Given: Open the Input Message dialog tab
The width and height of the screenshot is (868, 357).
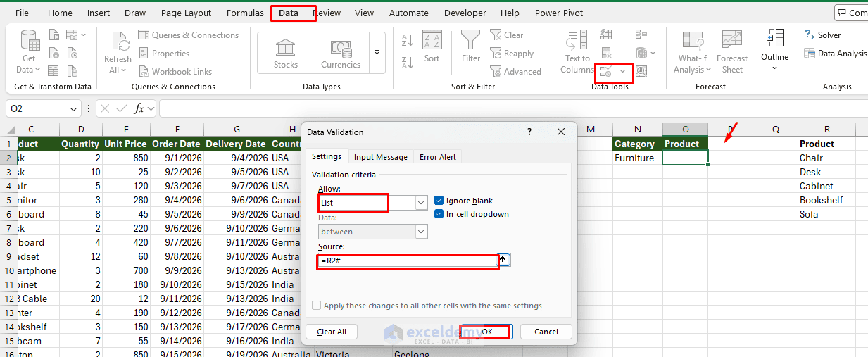Looking at the screenshot, I should [x=381, y=157].
